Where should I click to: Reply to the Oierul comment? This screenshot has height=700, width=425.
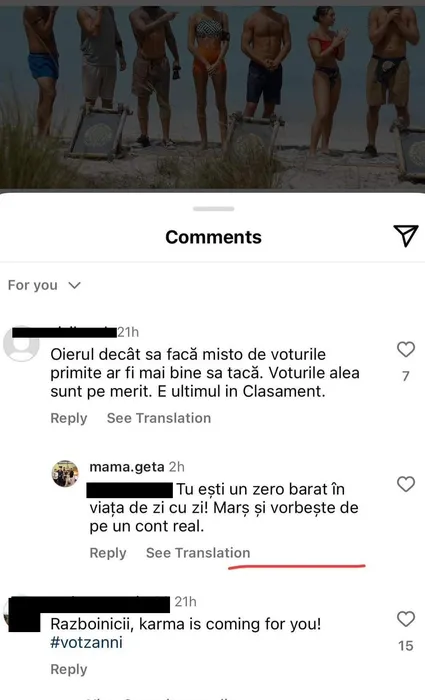click(69, 418)
